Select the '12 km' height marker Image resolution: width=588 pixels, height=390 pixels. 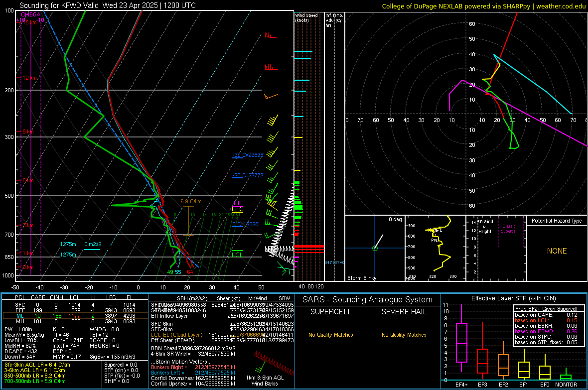pyautogui.click(x=30, y=78)
